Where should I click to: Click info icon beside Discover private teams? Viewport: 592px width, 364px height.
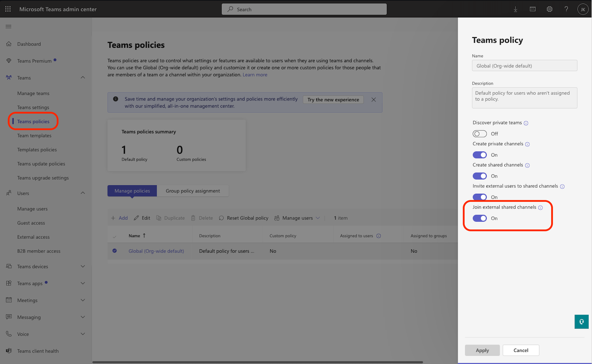click(x=526, y=123)
